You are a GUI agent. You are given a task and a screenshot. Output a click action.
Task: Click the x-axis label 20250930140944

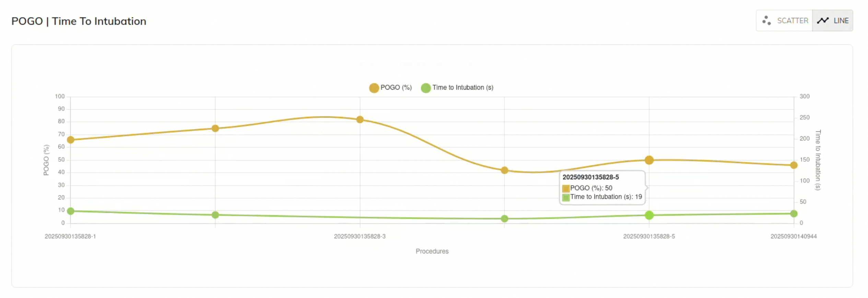pyautogui.click(x=793, y=237)
